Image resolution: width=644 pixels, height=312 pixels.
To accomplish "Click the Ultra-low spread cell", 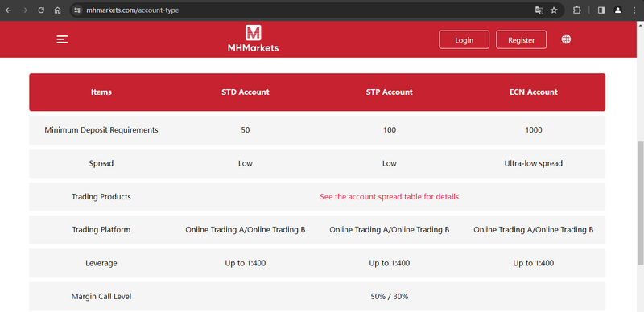I will [x=534, y=163].
